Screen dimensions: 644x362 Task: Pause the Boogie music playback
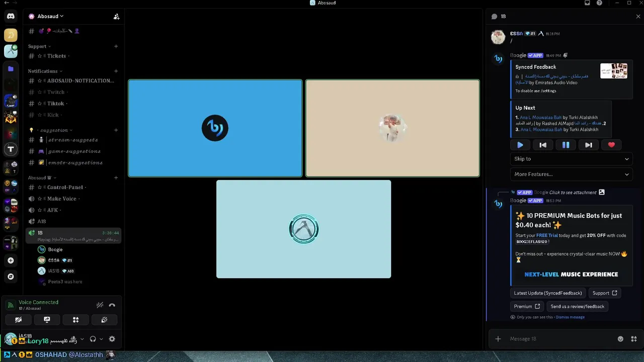tap(566, 145)
